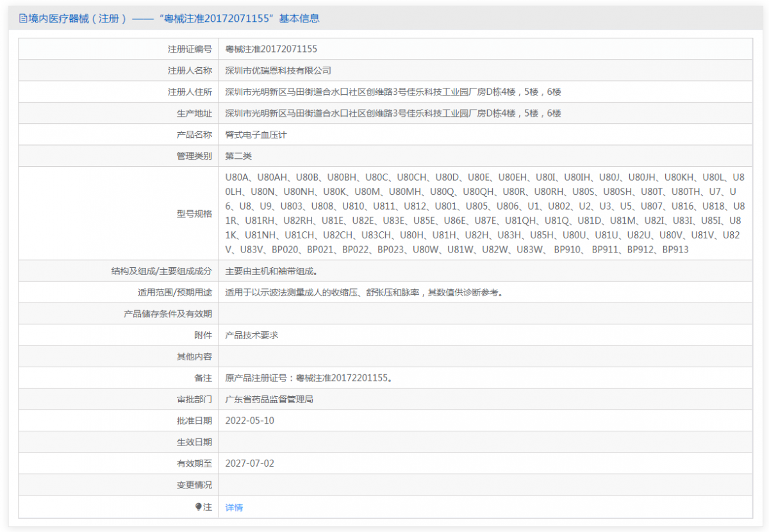This screenshot has width=769, height=532.
Task: Click the 变更情况 label
Action: click(x=194, y=485)
